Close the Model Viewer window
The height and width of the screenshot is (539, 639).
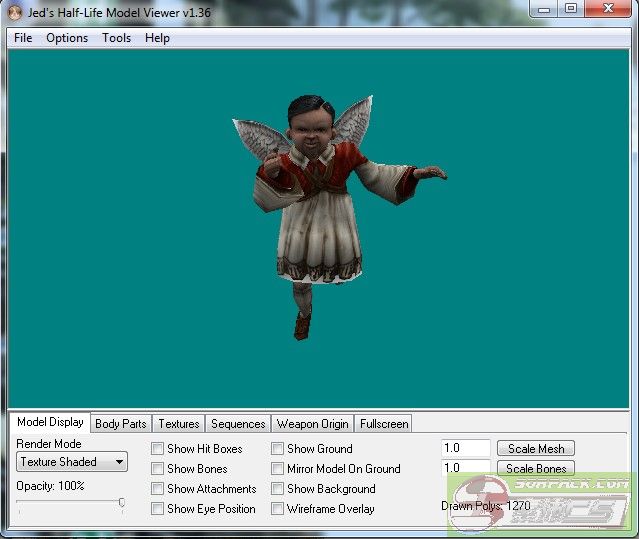tap(608, 9)
